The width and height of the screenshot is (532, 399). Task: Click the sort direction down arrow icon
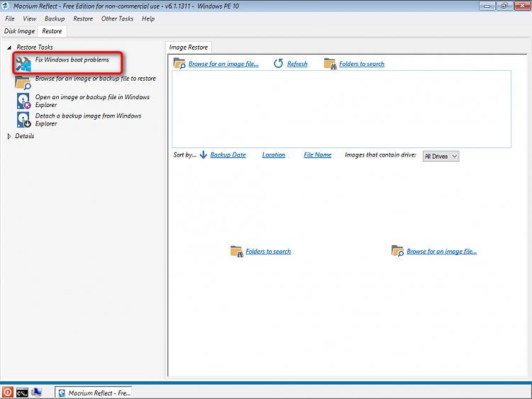(204, 155)
